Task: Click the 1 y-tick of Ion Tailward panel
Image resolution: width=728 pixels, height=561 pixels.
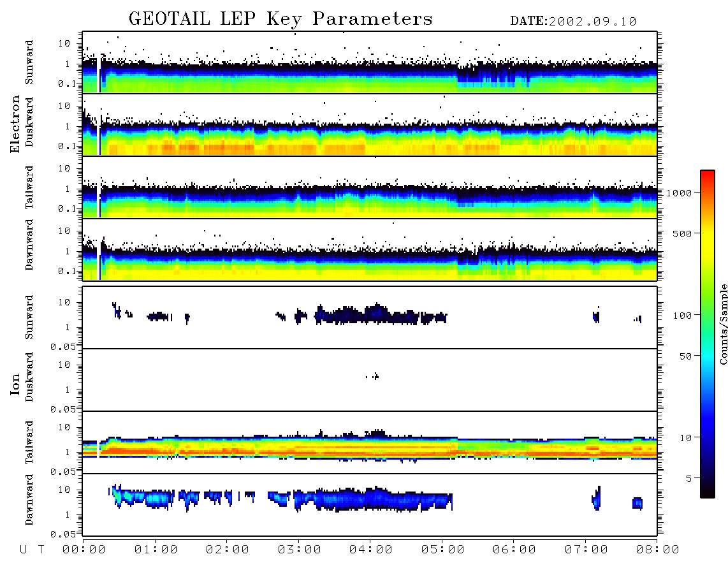Action: point(68,453)
